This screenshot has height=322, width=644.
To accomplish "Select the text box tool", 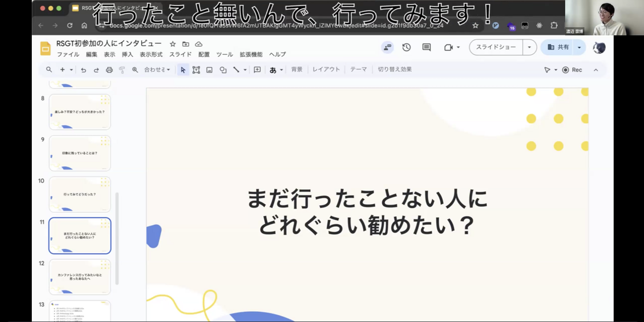I will [196, 70].
